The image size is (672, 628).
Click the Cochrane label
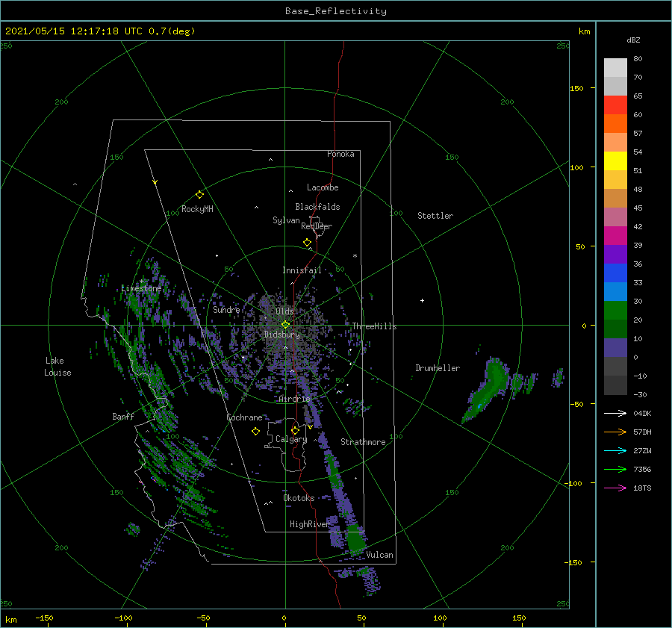244,417
